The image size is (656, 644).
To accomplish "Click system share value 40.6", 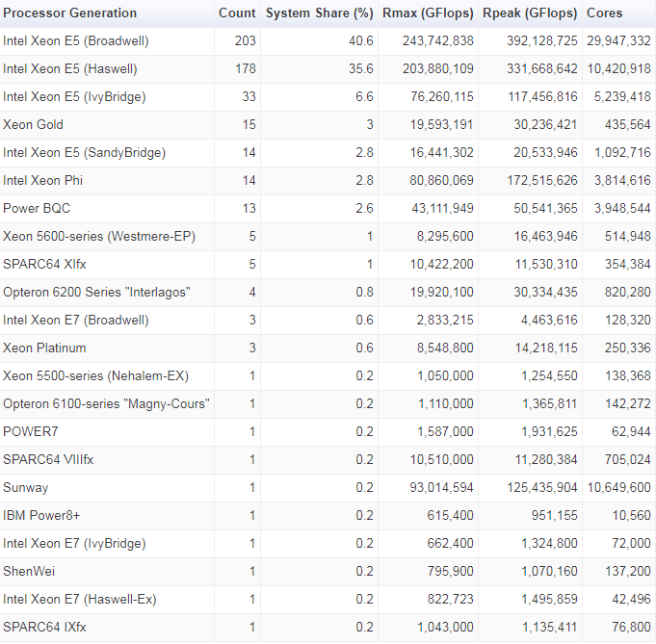I will pyautogui.click(x=361, y=41).
